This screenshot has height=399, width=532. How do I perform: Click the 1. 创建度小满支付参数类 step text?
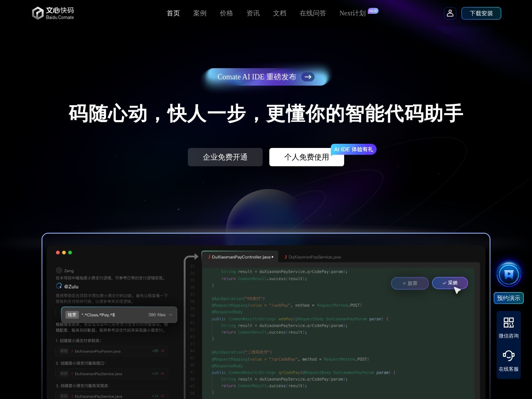[79, 340]
